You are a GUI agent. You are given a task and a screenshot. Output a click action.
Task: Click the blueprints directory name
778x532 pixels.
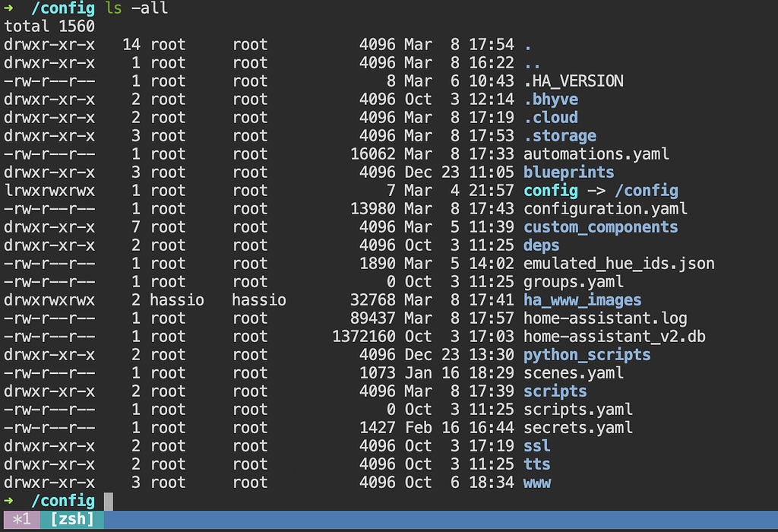point(569,172)
